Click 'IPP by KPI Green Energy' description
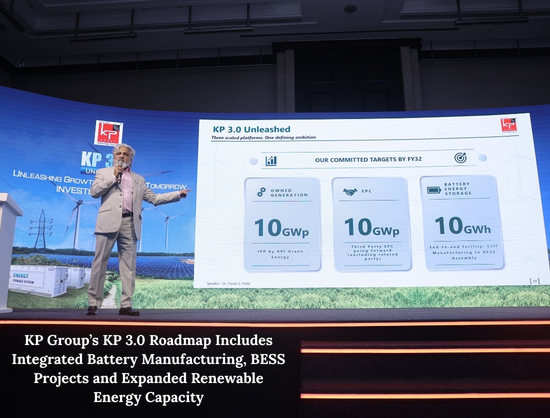The image size is (550, 418). (x=280, y=254)
